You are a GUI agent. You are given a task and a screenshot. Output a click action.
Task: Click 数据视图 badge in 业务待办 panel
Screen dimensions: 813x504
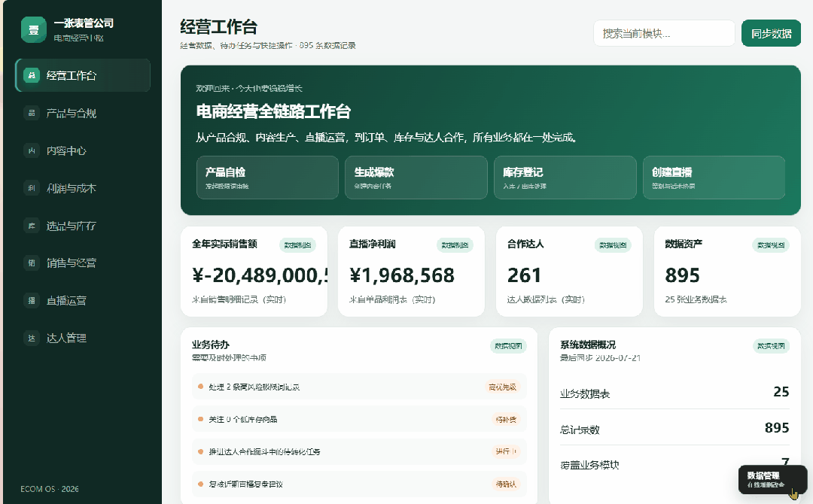508,346
